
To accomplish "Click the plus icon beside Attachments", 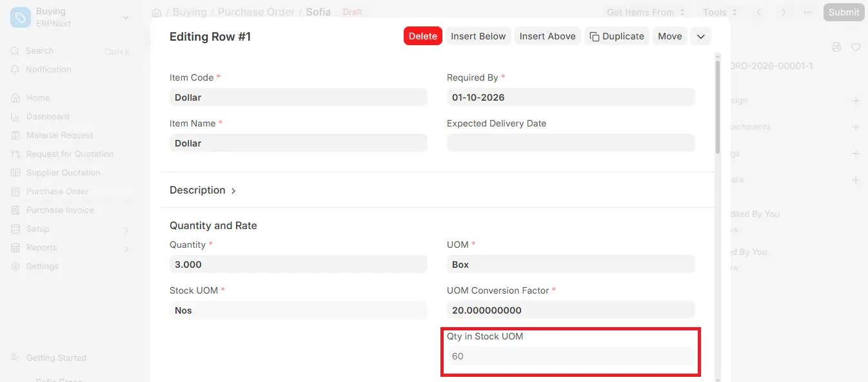I will tap(856, 127).
